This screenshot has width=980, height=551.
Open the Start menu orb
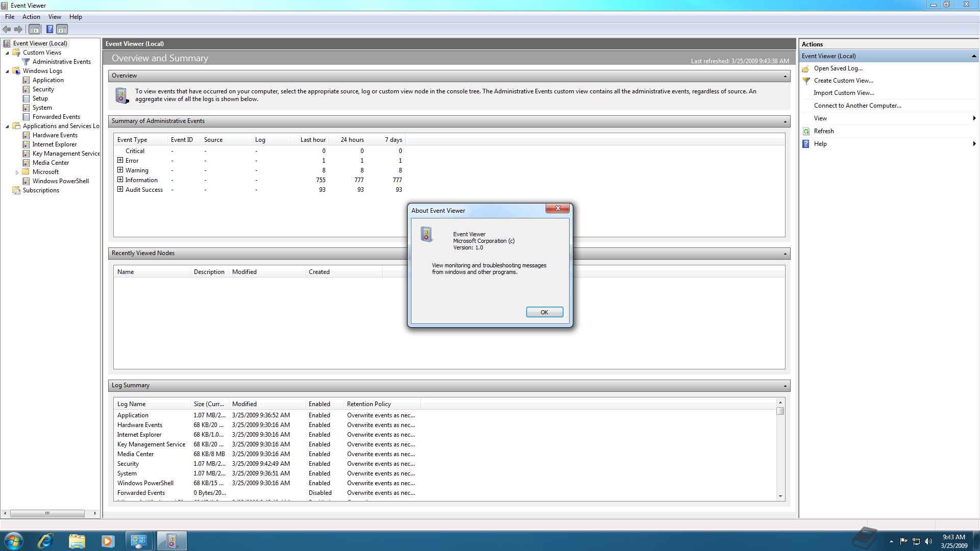tap(14, 541)
